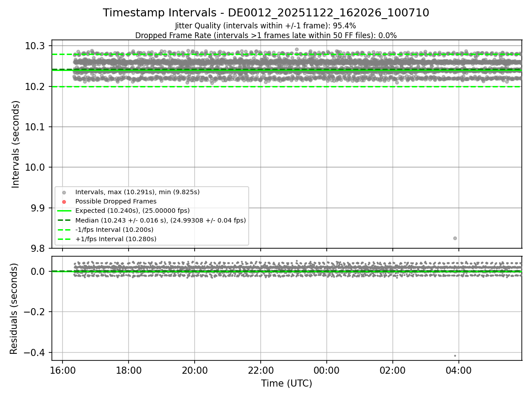Click the '20:00' x-axis tick label
The image size is (532, 399).
(195, 370)
